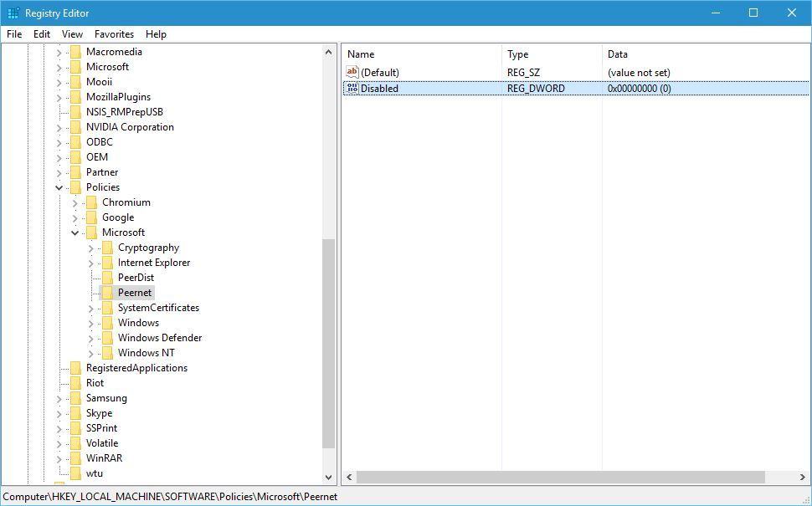Click the PeerDist folder icon
Screen dimensions: 812x506
click(107, 278)
